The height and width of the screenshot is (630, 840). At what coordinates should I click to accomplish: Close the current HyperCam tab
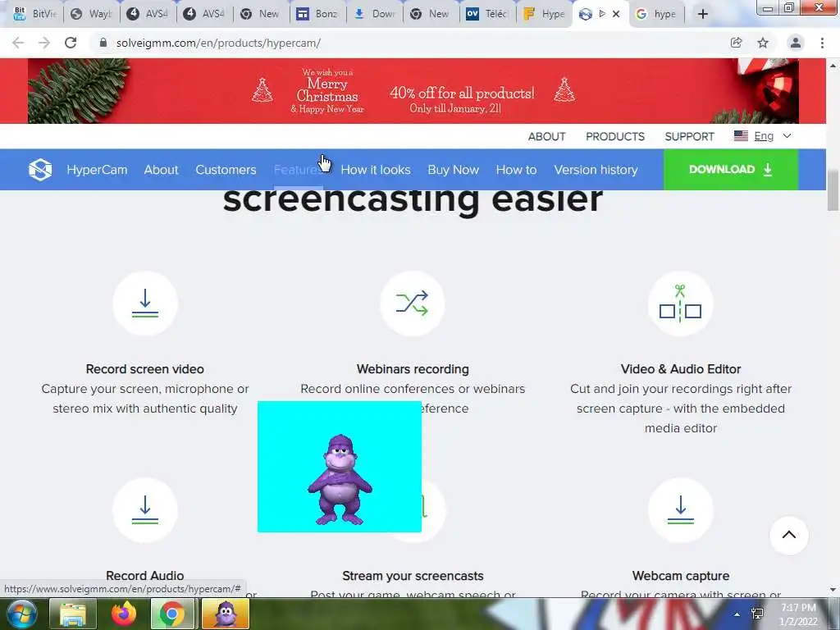[616, 14]
